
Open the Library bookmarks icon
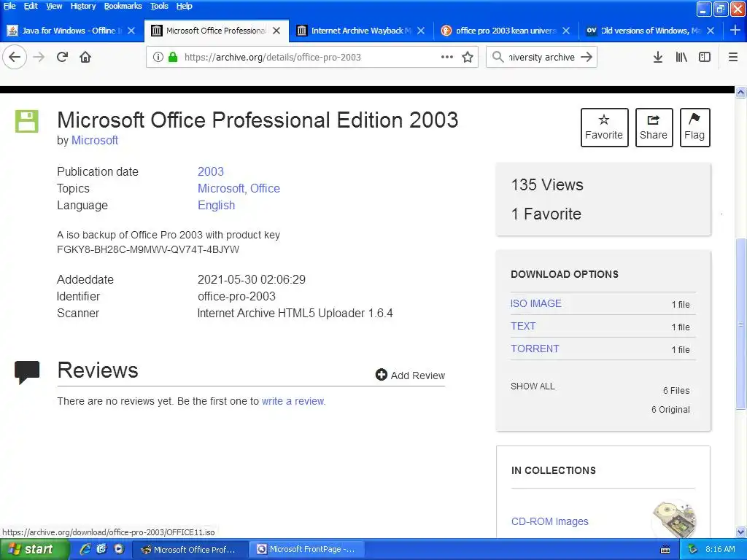(x=681, y=57)
